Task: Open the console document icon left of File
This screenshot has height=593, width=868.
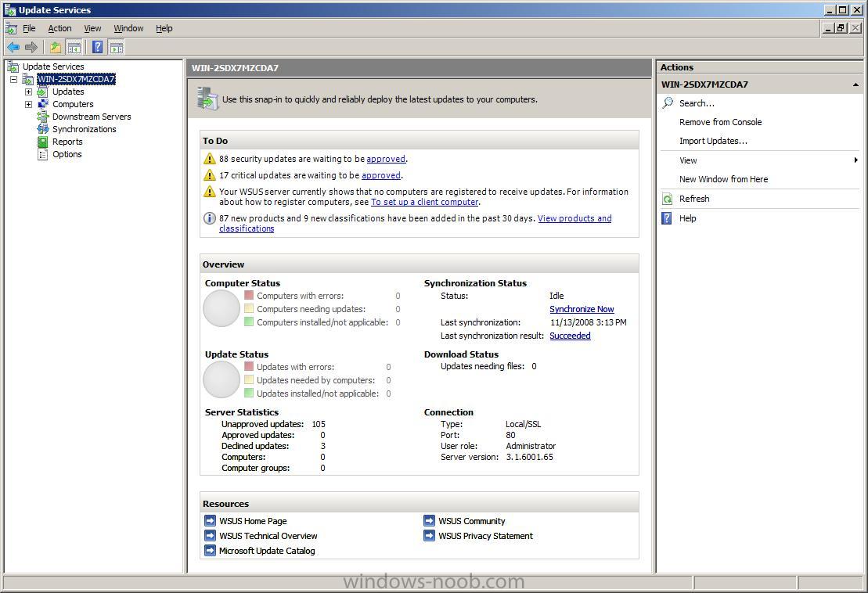Action: point(11,28)
